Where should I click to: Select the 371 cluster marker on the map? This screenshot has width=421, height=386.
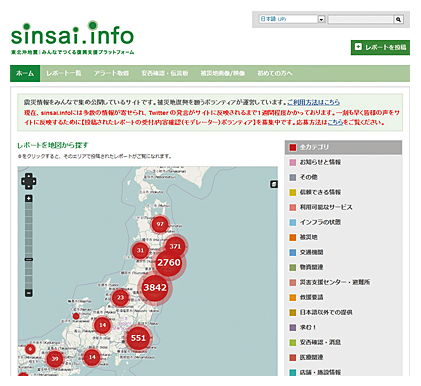[175, 247]
